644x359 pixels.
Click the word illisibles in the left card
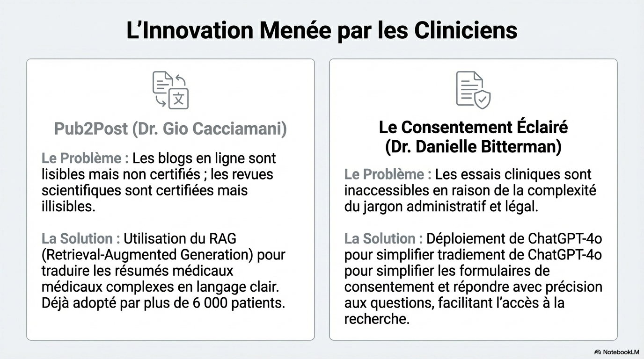pyautogui.click(x=68, y=207)
